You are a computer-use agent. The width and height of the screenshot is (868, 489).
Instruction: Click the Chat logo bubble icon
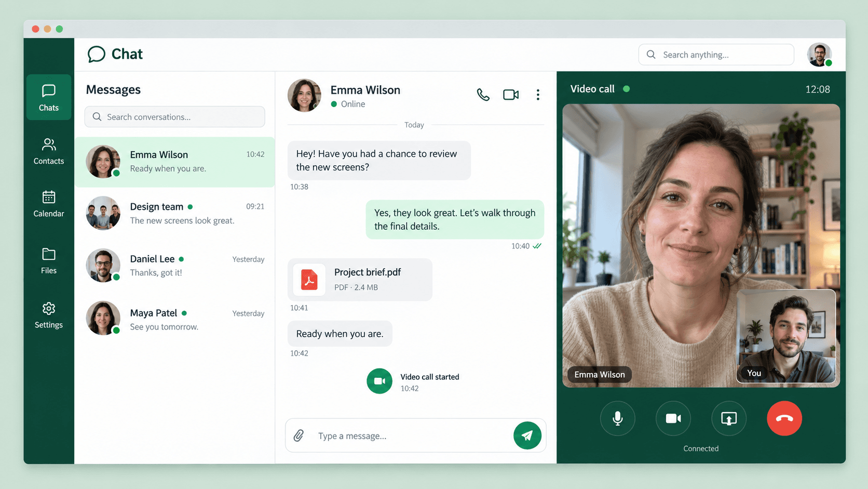point(97,54)
